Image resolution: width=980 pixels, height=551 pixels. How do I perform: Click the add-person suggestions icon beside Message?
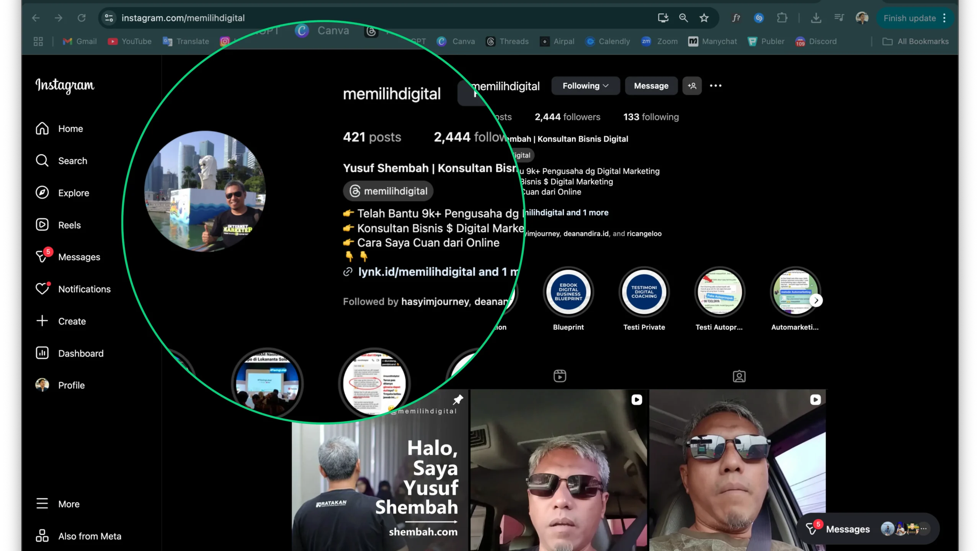(692, 86)
